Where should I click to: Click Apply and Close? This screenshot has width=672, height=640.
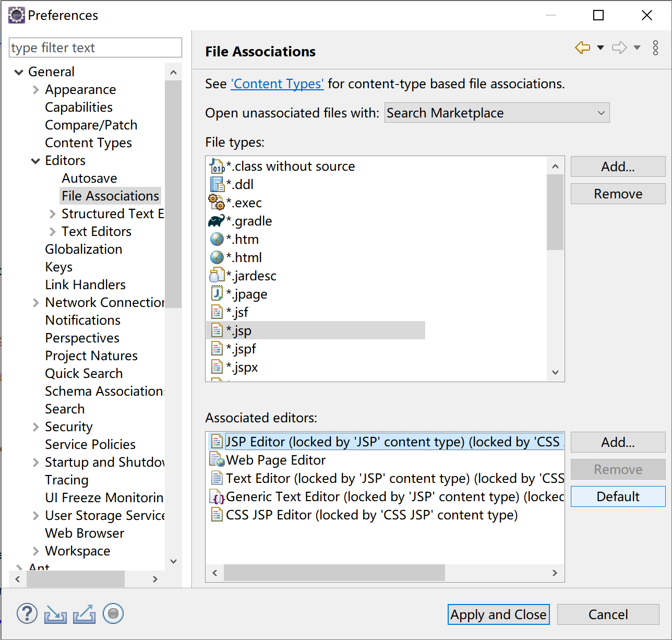pos(498,614)
